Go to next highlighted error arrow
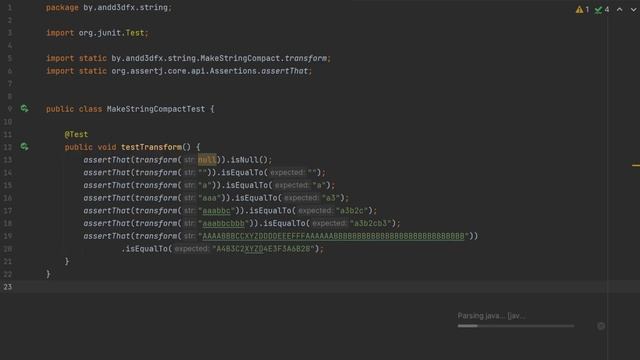Screen dimensions: 640x360 633,9
